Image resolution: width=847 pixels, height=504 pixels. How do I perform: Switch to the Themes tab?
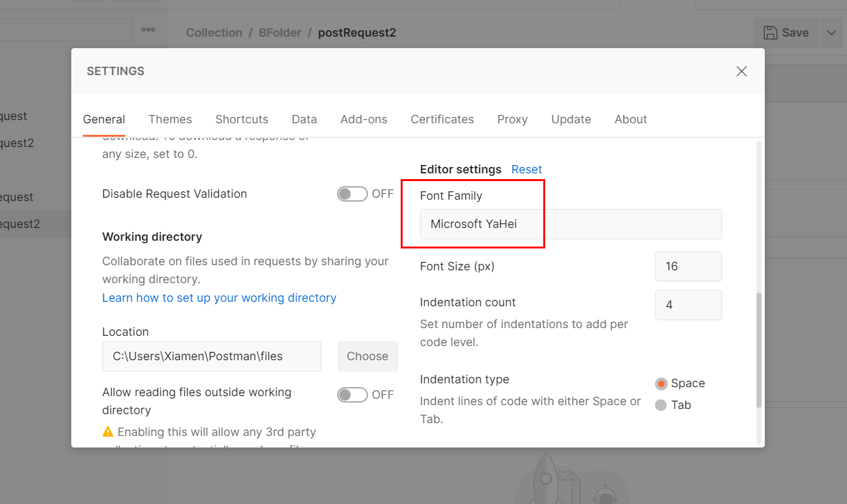click(170, 119)
